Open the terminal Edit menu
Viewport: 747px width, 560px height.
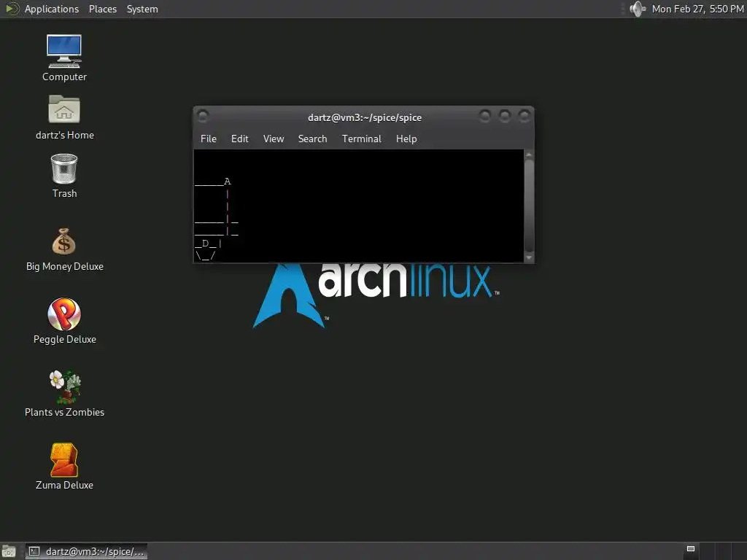pyautogui.click(x=239, y=139)
